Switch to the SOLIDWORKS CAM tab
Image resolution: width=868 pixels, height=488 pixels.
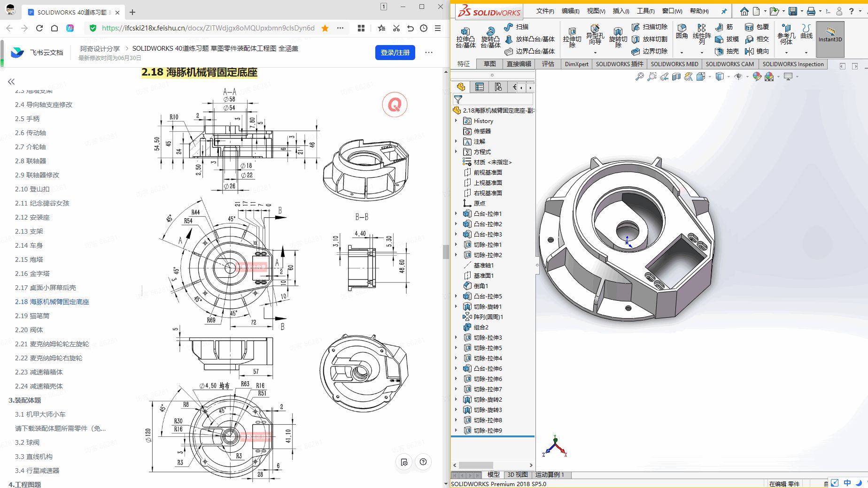729,64
